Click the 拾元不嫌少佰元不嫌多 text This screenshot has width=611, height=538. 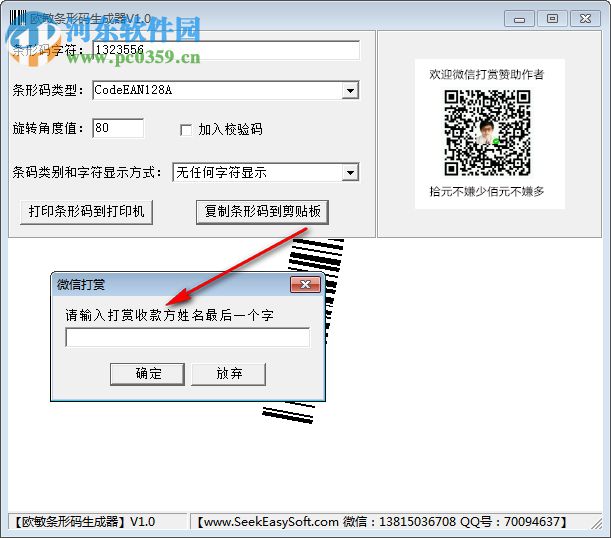[486, 191]
